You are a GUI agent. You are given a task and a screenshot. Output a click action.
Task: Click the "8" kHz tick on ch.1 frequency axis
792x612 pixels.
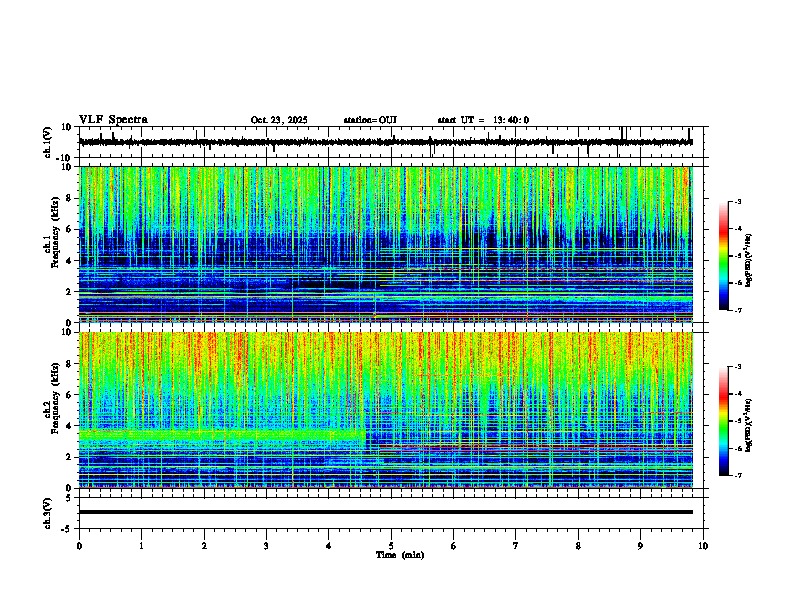[x=70, y=198]
